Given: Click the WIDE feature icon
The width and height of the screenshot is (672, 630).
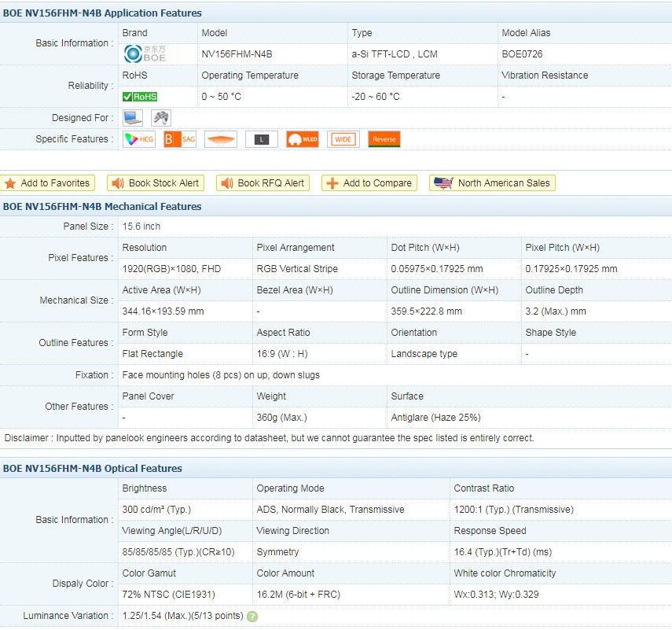Looking at the screenshot, I should pyautogui.click(x=343, y=139).
